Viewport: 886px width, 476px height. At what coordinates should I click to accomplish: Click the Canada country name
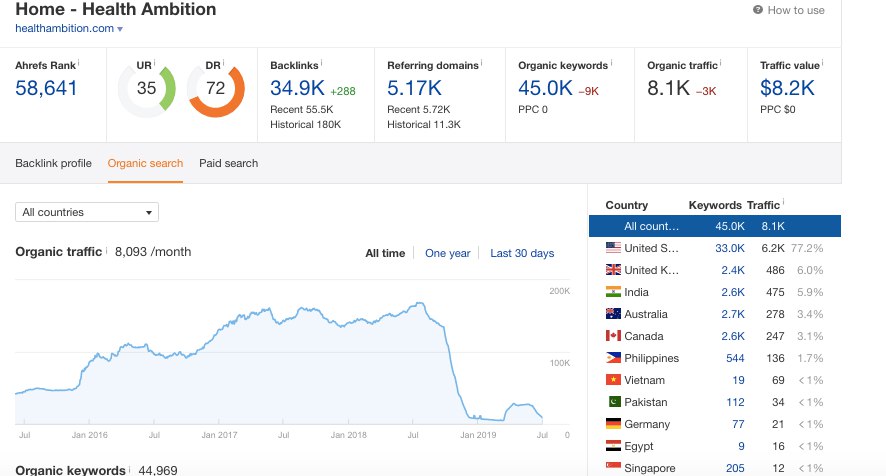click(644, 336)
